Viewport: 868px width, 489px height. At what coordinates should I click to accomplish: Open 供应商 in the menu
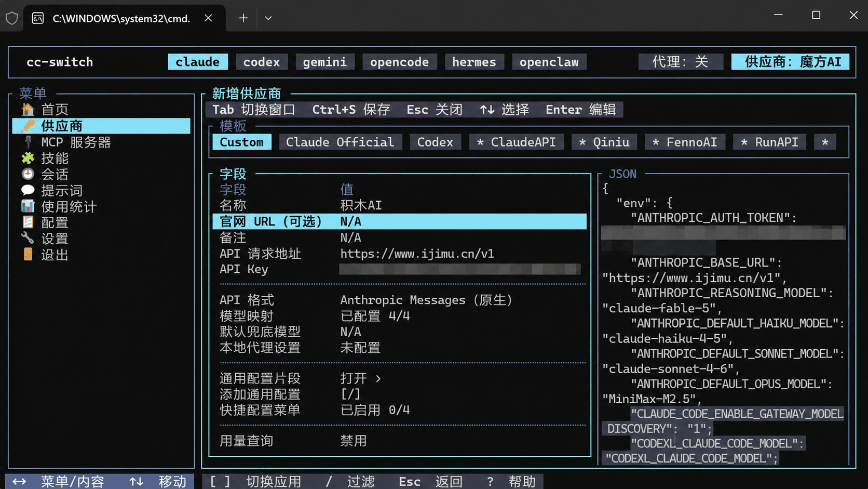tap(101, 126)
